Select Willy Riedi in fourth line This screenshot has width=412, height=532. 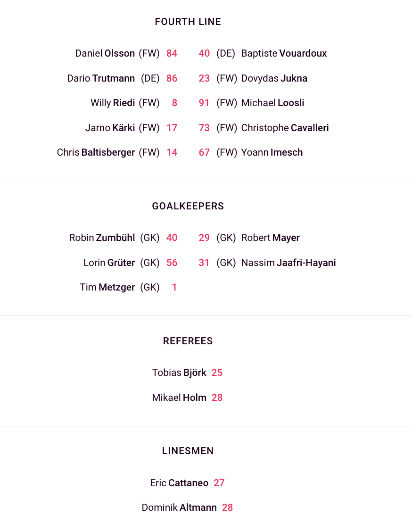[x=113, y=103]
